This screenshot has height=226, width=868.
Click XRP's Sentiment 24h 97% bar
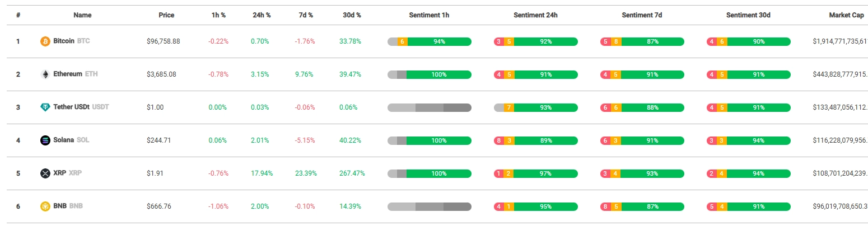click(x=545, y=173)
